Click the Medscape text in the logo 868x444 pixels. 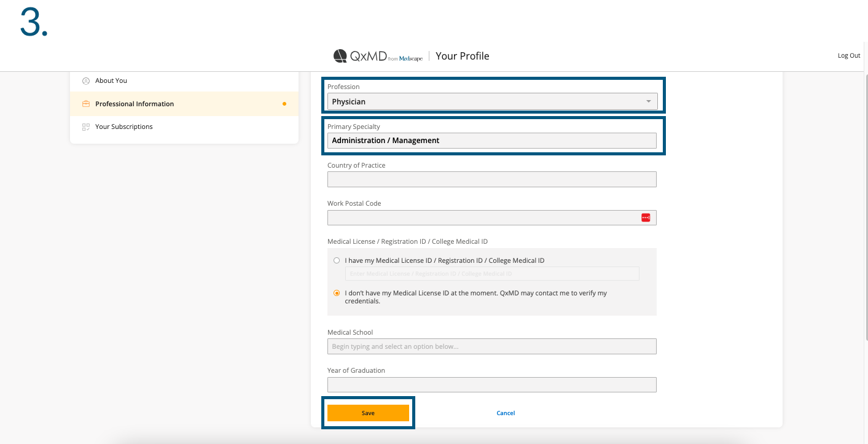point(411,59)
